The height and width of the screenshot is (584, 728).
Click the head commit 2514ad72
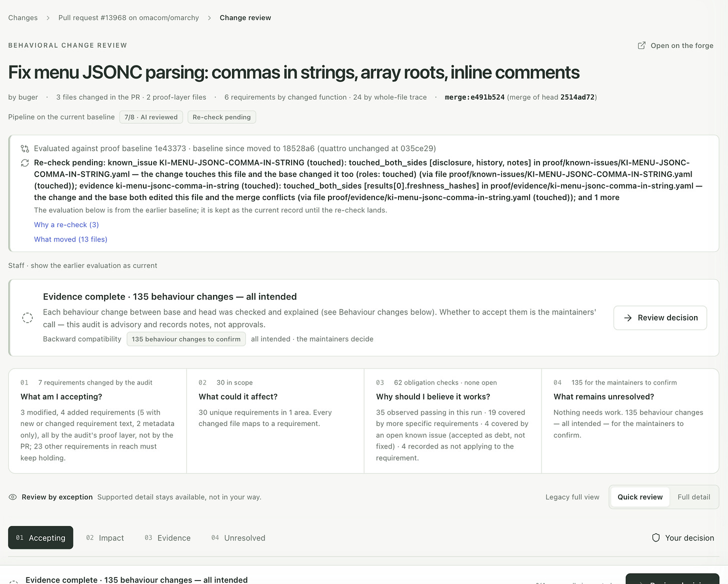tap(577, 97)
